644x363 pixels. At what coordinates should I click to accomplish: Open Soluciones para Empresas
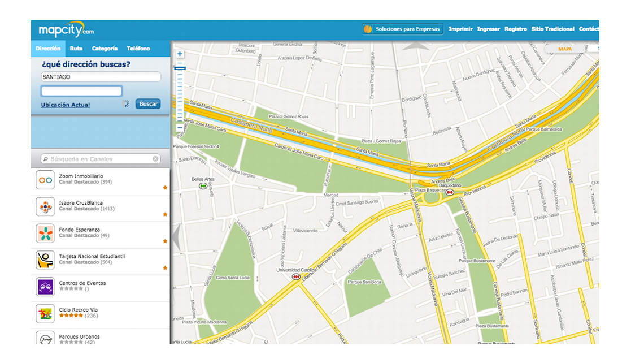tap(402, 29)
